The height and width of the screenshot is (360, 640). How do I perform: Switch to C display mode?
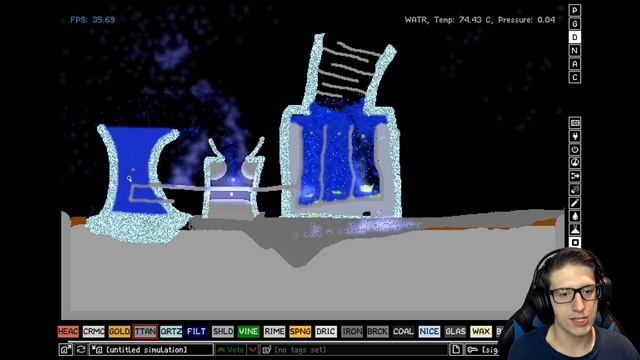click(575, 78)
